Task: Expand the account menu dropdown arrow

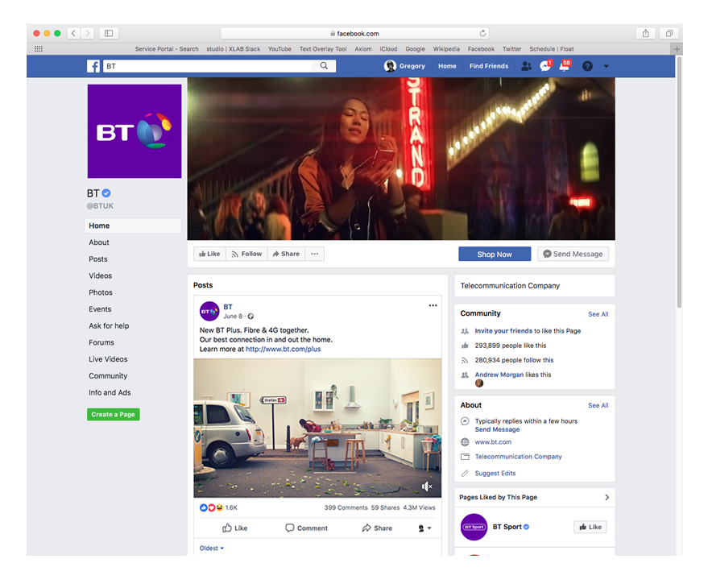Action: pyautogui.click(x=607, y=66)
